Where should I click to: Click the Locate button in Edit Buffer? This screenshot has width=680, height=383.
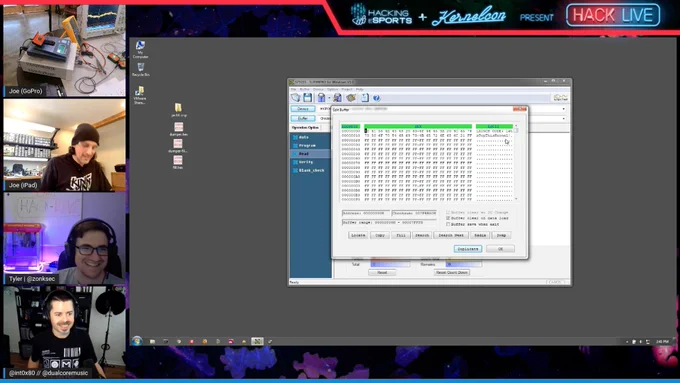[358, 235]
